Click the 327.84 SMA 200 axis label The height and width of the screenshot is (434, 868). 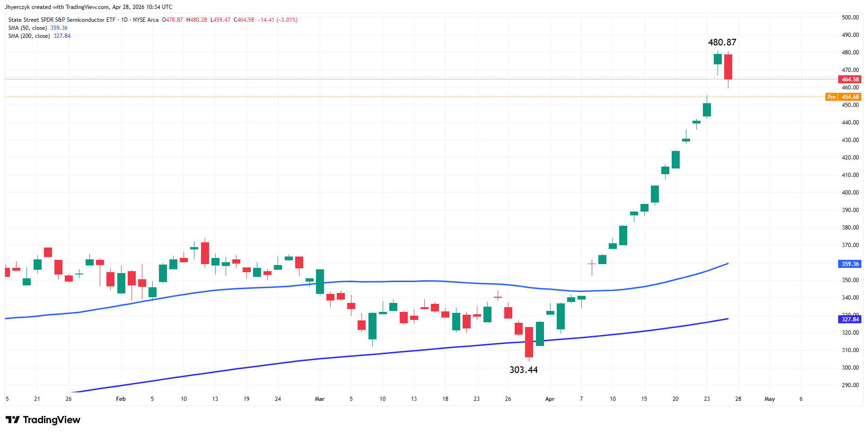tap(850, 319)
